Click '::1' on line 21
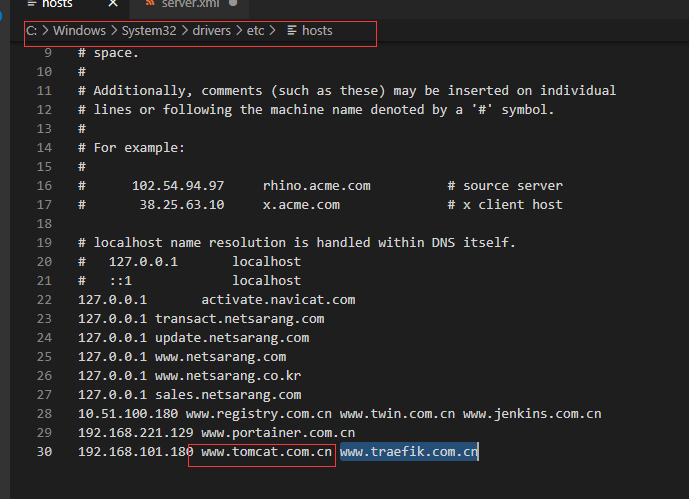The image size is (689, 499). 120,281
